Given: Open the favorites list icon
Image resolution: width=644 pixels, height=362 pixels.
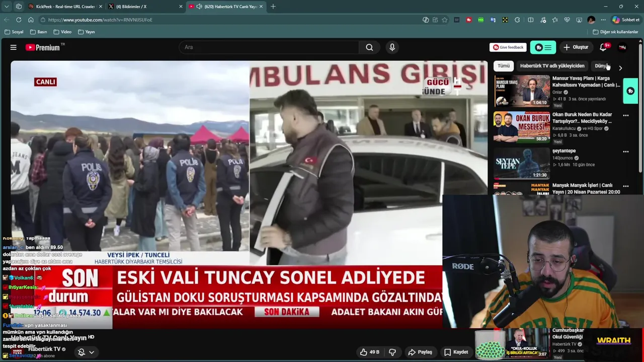Looking at the screenshot, I should click(555, 20).
